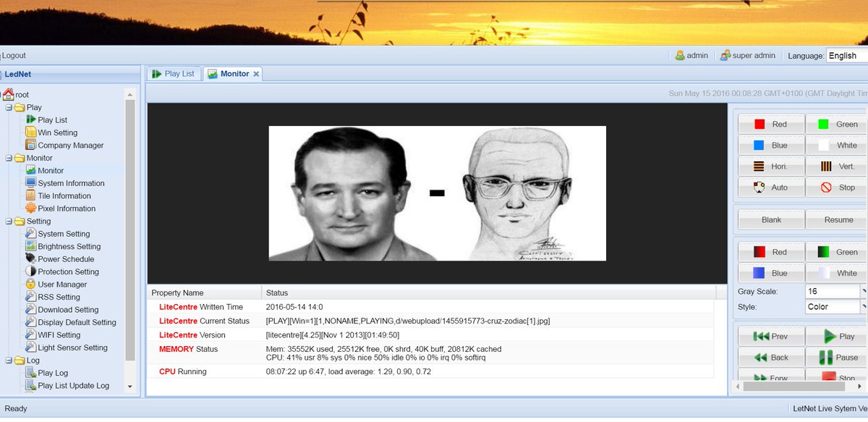Collapse the Play folder

coord(8,108)
